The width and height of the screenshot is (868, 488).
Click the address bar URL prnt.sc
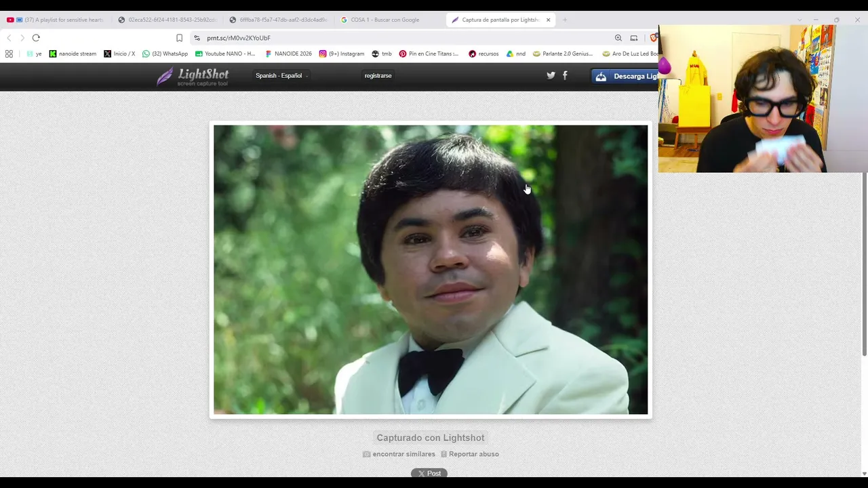point(239,38)
